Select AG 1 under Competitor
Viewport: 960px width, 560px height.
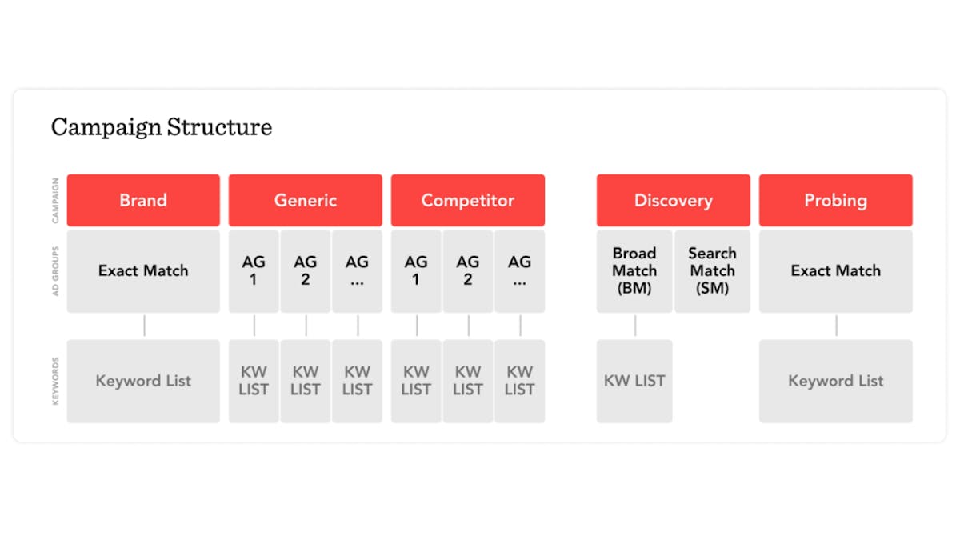click(x=416, y=271)
